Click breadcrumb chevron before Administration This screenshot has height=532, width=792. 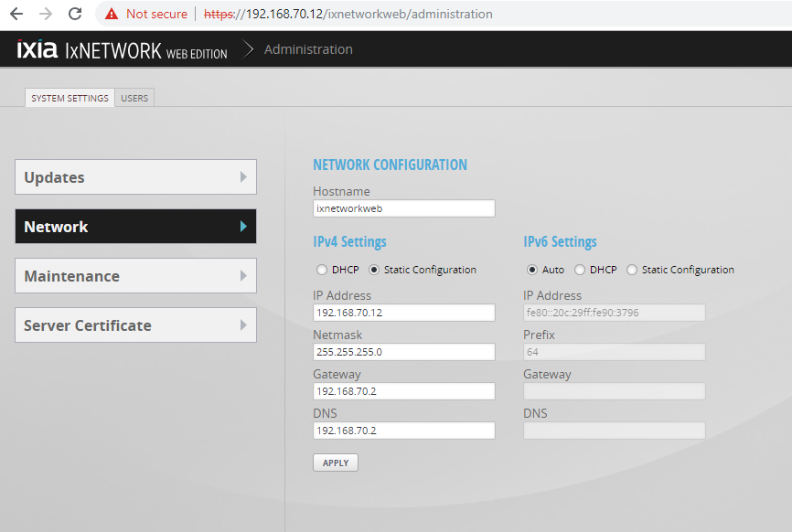248,50
